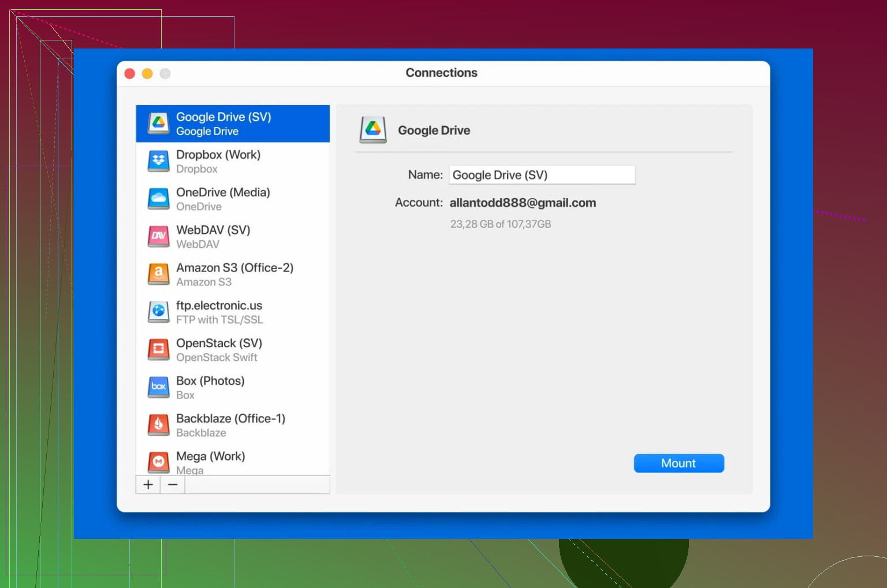Click the Dropbox (Work) drive icon
Viewport: 887px width, 588px height.
click(158, 161)
